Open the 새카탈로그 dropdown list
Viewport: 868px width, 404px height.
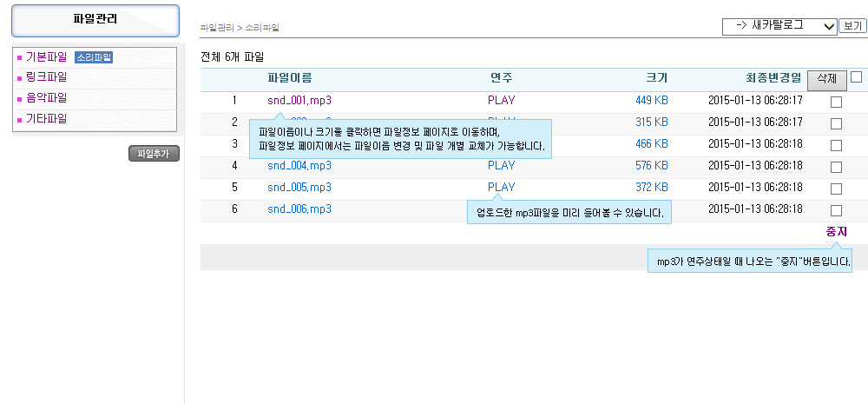pyautogui.click(x=779, y=26)
